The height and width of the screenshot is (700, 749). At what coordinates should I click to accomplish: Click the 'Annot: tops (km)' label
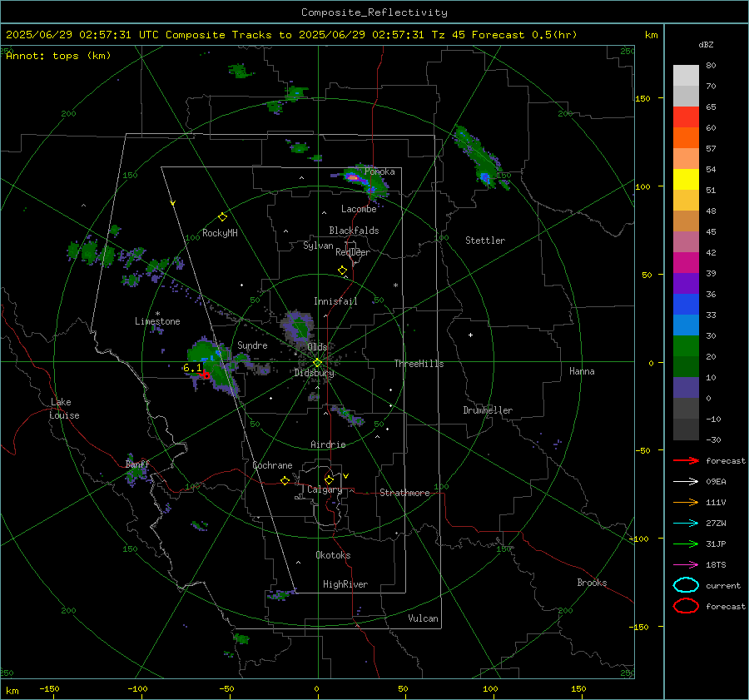pos(58,56)
